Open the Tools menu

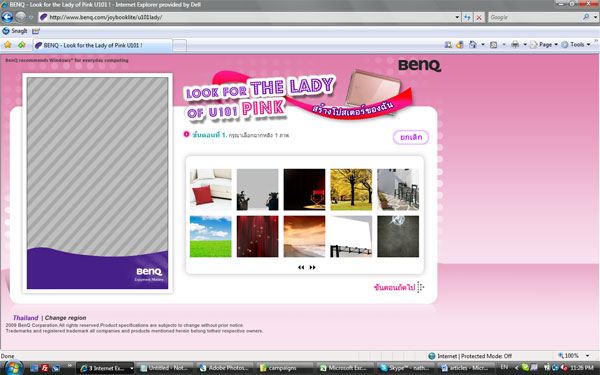576,45
